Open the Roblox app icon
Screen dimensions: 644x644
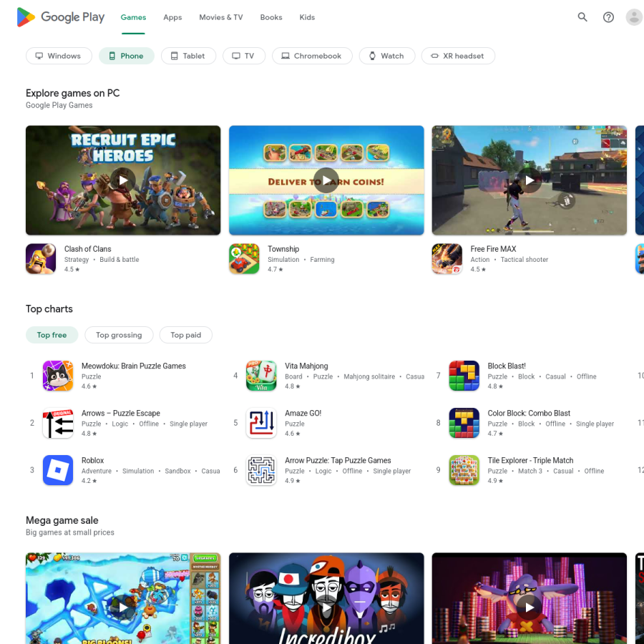pos(58,470)
